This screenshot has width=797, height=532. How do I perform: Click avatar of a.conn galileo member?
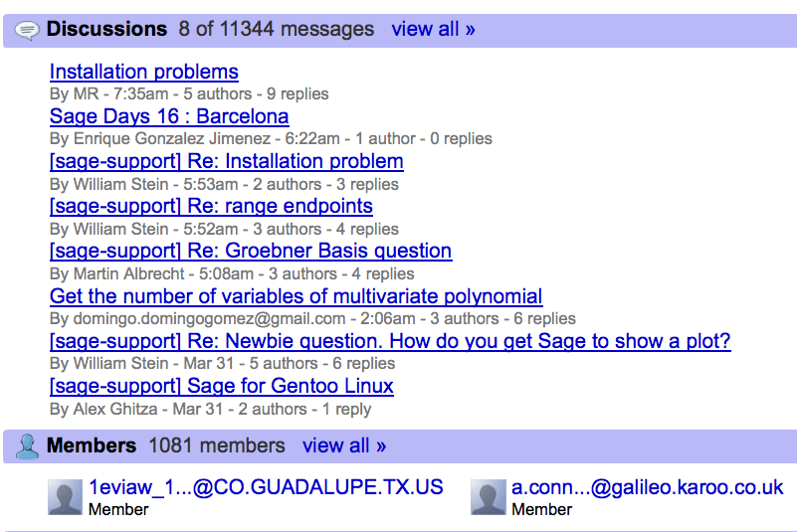488,497
